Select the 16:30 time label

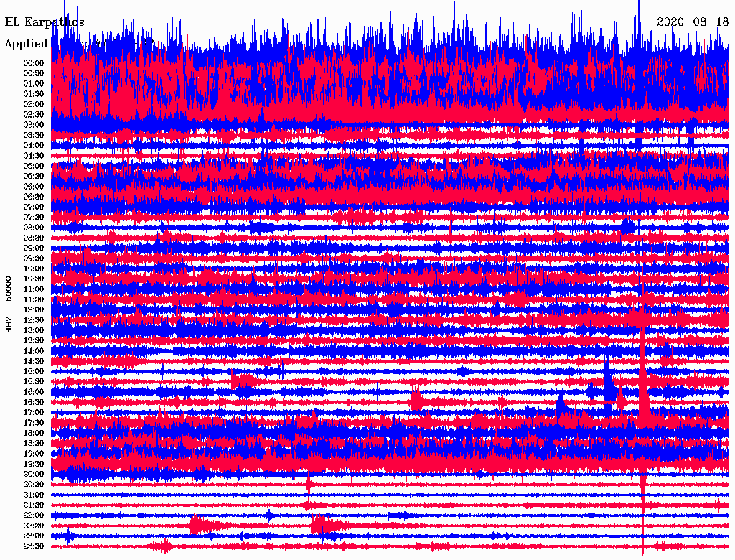(x=34, y=403)
